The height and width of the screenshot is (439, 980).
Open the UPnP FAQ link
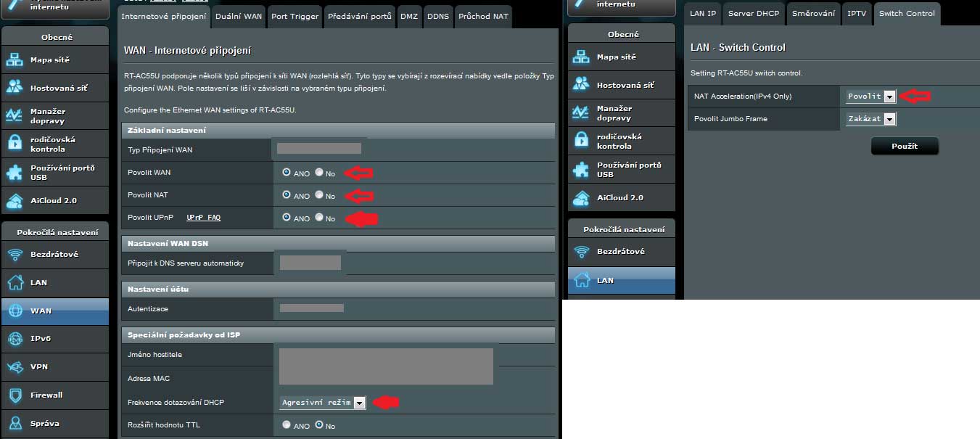pyautogui.click(x=203, y=218)
